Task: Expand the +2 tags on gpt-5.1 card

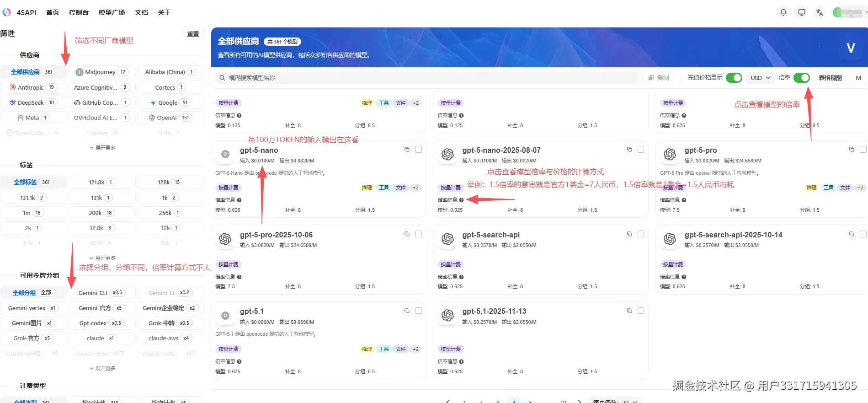Action: [415, 349]
